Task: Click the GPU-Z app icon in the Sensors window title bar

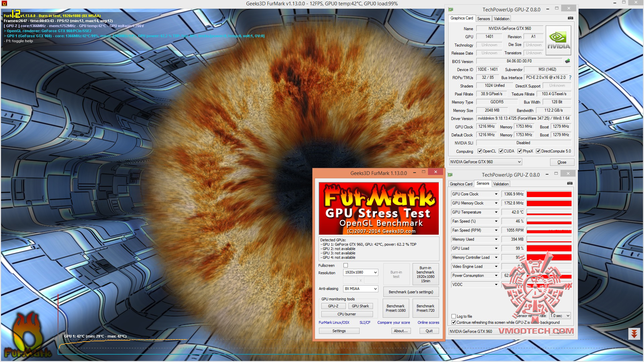Action: click(450, 175)
